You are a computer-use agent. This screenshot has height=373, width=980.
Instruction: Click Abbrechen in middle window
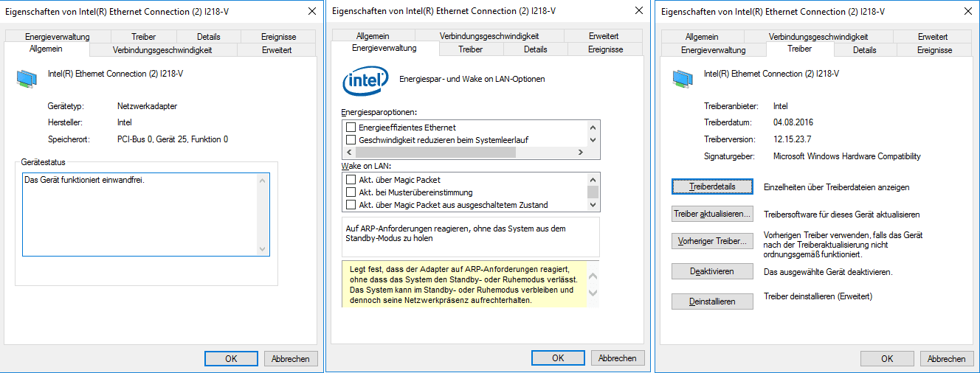click(618, 358)
